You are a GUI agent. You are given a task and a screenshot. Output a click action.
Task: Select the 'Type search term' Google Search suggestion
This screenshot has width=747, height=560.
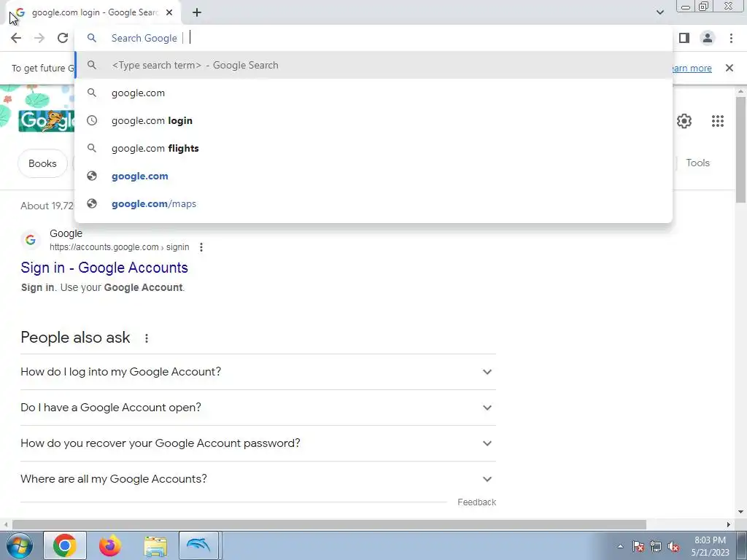[x=373, y=65]
